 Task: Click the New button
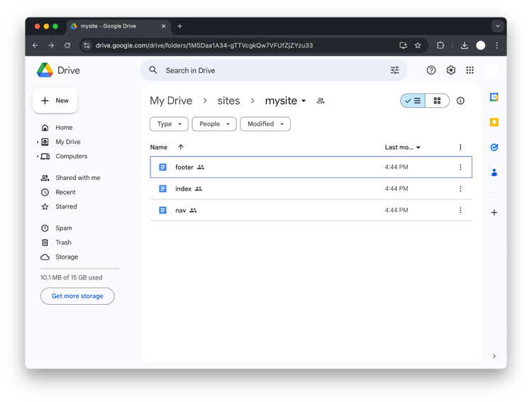coord(55,101)
